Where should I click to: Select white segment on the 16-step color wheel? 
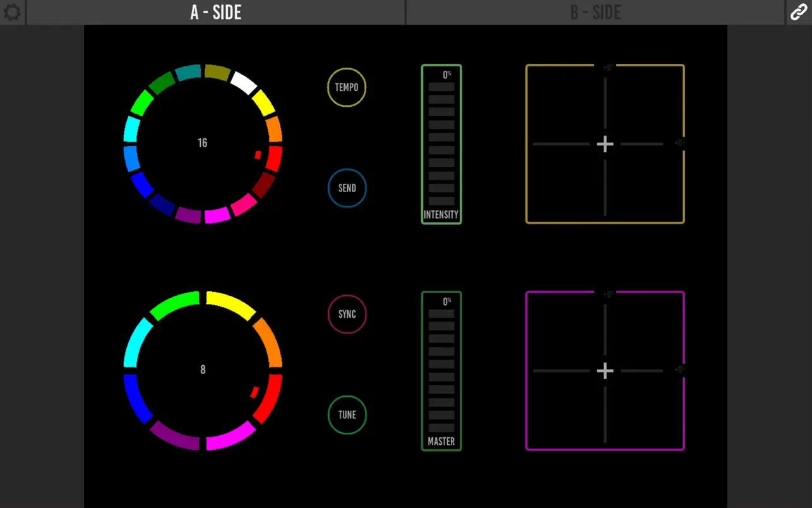pyautogui.click(x=244, y=82)
